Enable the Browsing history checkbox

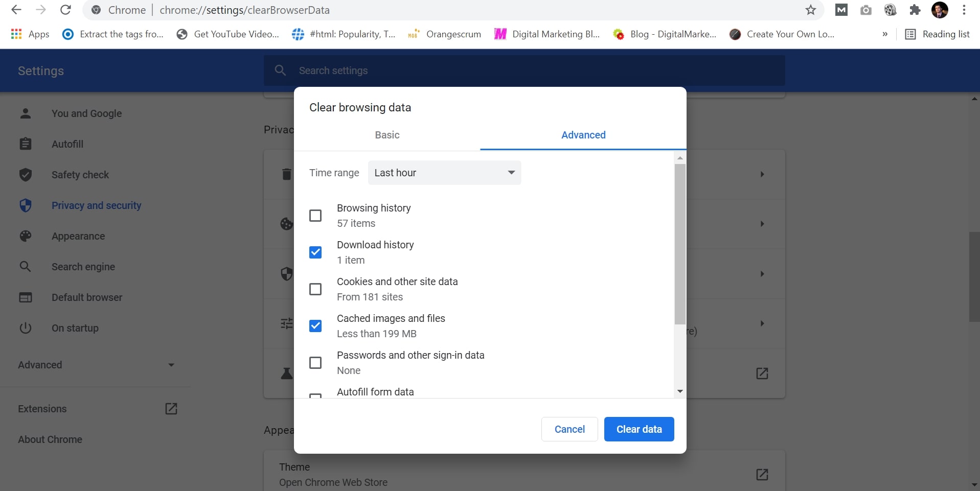[x=315, y=215]
